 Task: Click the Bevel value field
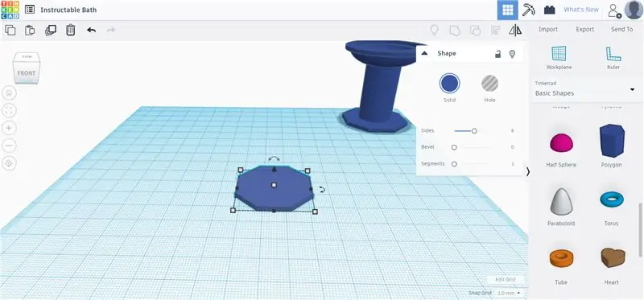[x=512, y=147]
